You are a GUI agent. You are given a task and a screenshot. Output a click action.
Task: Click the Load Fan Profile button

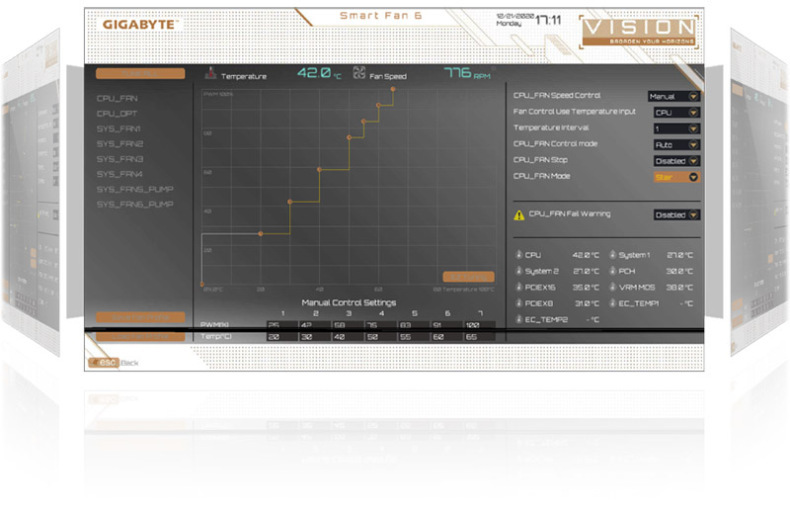tap(141, 336)
